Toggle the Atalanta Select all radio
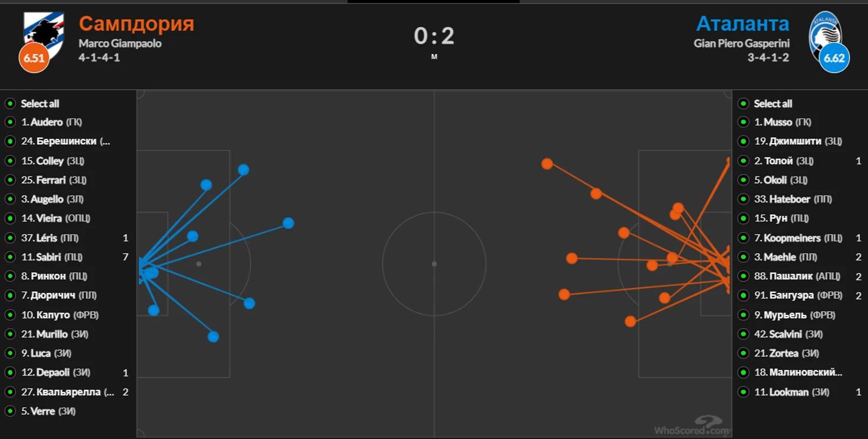The height and width of the screenshot is (439, 868). [743, 103]
